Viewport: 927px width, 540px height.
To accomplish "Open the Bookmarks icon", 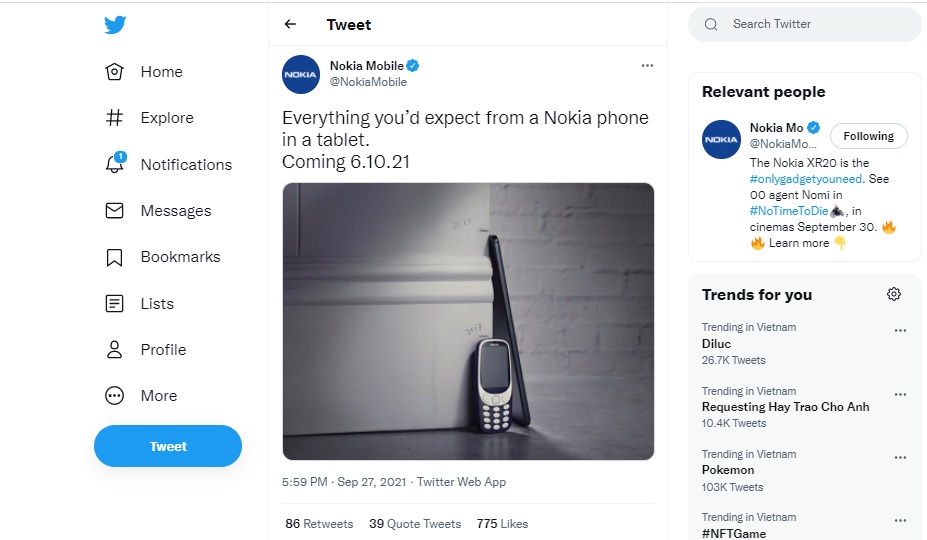I will click(114, 257).
